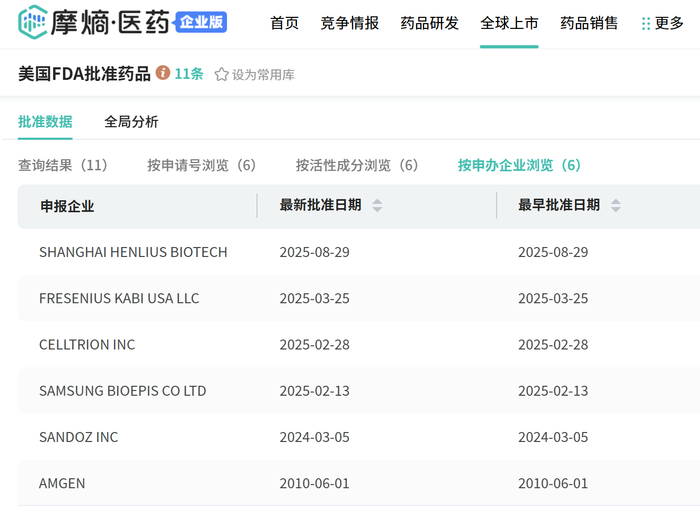Sort by 最新批准日期 using the sort arrows
Screen dimensions: 700x514
click(x=377, y=205)
